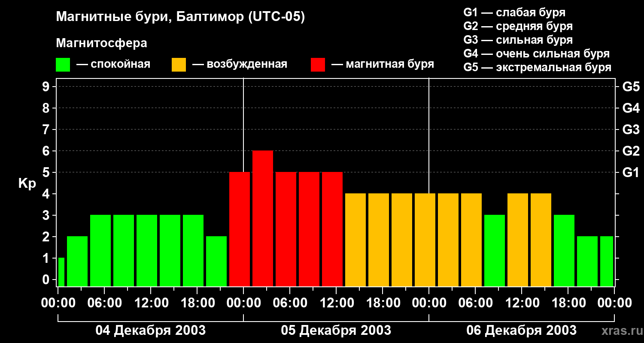Click the G4 tick label on the right axis
The height and width of the screenshot is (343, 644).
(x=631, y=108)
